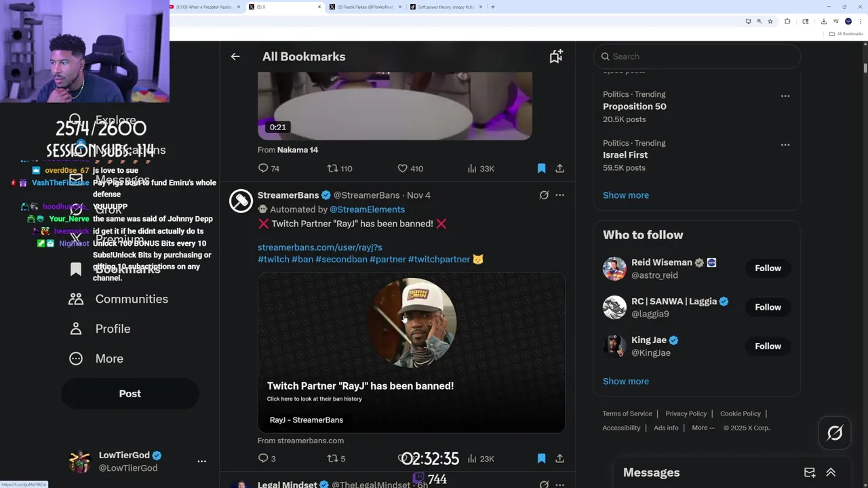Open Cookie Policy link
The height and width of the screenshot is (488, 868).
click(x=741, y=413)
